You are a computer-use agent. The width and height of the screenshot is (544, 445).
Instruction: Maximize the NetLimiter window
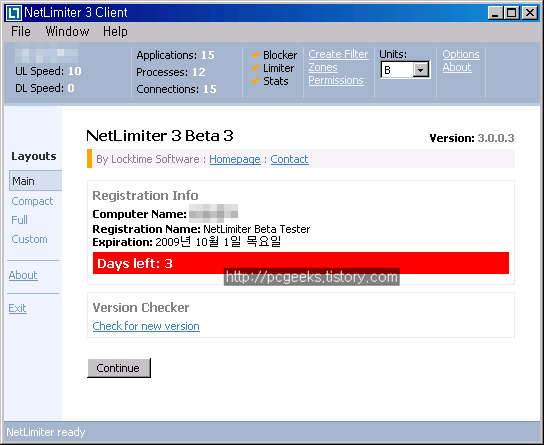tap(512, 13)
